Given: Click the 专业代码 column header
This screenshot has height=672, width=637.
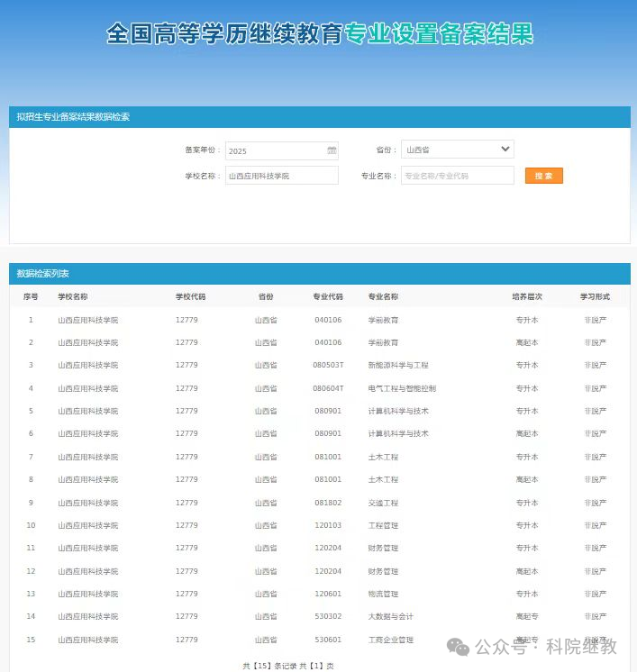Looking at the screenshot, I should point(328,296).
